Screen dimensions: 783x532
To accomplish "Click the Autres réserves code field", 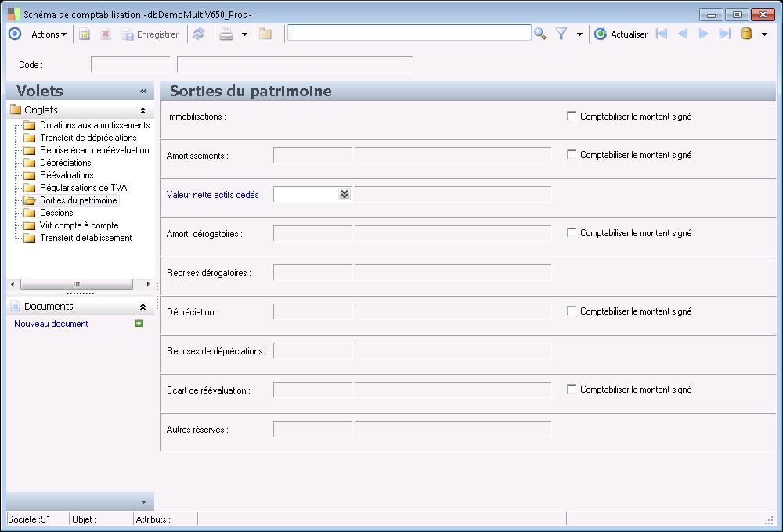I will (313, 429).
